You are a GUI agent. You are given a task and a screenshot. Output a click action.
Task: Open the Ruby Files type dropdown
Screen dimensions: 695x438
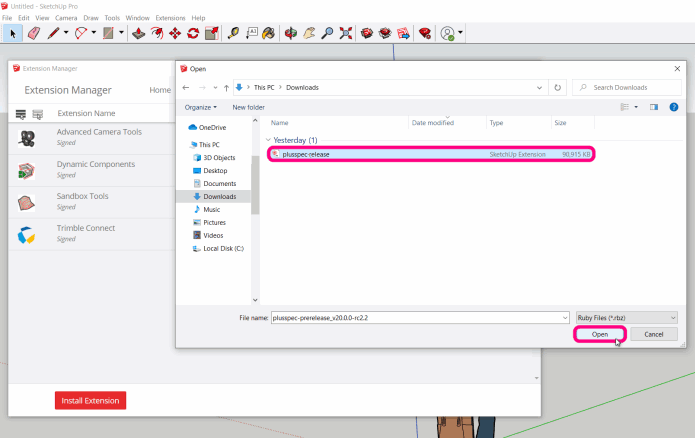click(627, 317)
